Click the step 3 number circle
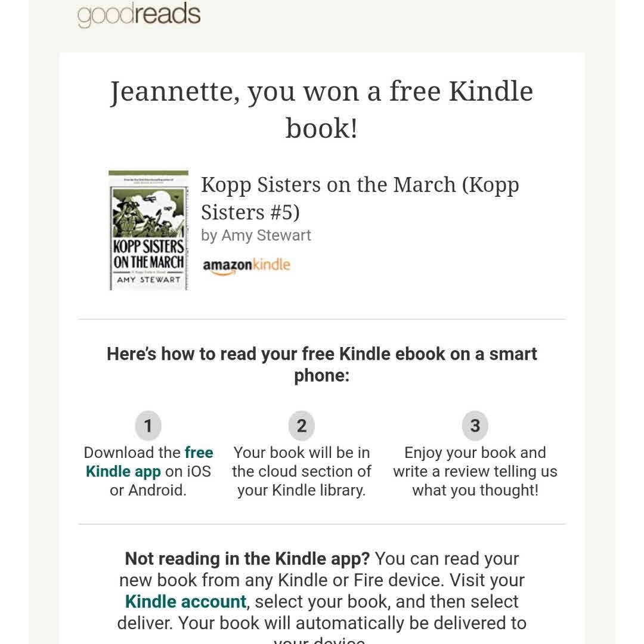644x644 pixels. coord(475,426)
